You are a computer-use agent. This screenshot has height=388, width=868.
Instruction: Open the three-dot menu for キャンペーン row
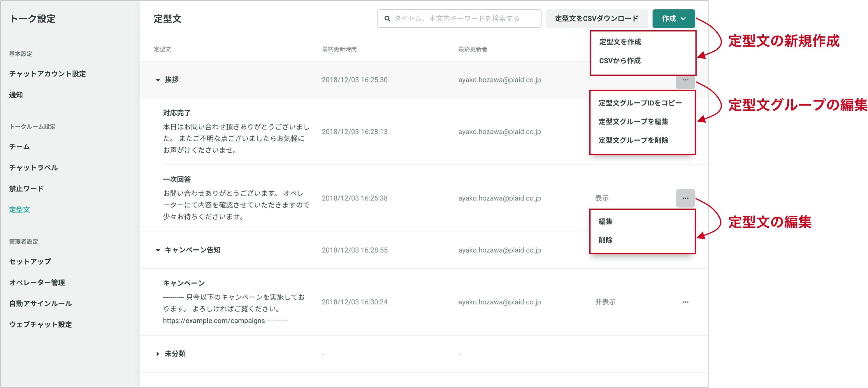point(685,302)
